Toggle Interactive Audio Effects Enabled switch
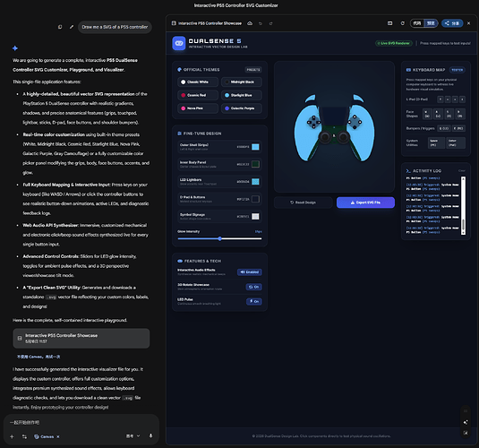This screenshot has height=448, width=479. [250, 271]
